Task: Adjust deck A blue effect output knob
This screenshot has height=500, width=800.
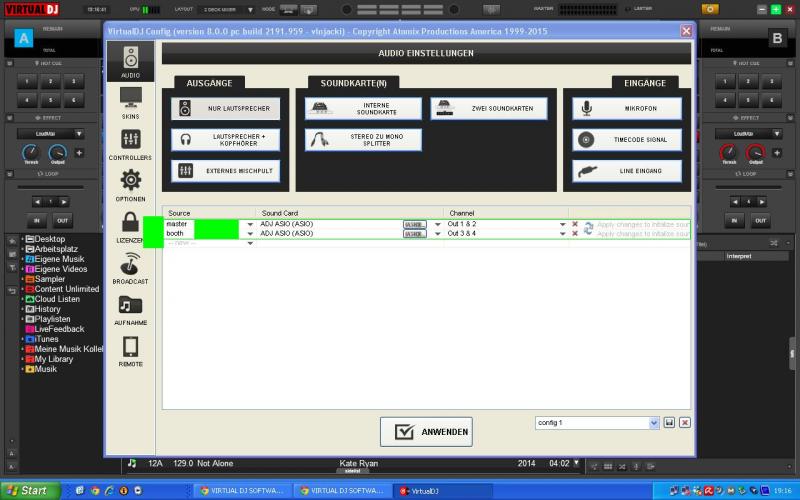Action: pos(57,152)
